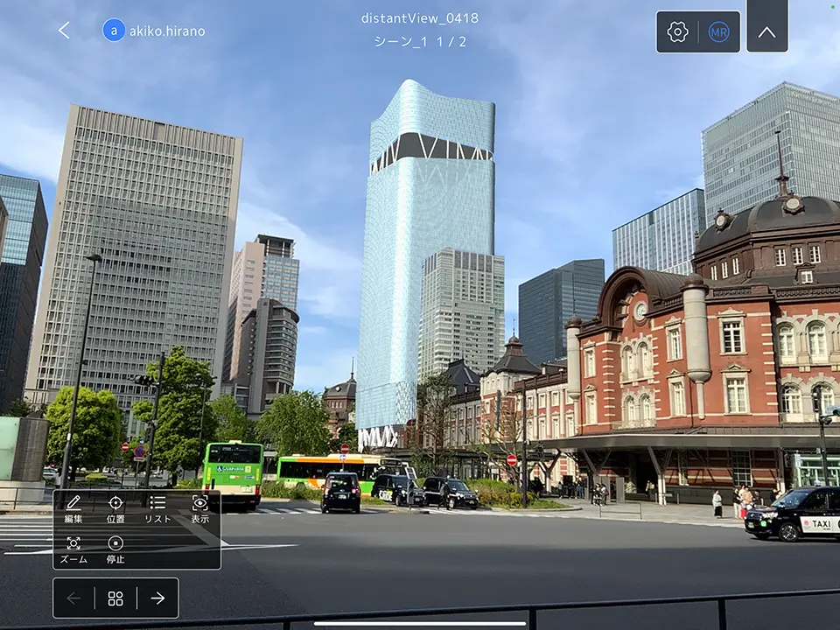Screen dimensions: 840x630
Task: Click the akiko.hirano avatar circle
Action: point(112,30)
